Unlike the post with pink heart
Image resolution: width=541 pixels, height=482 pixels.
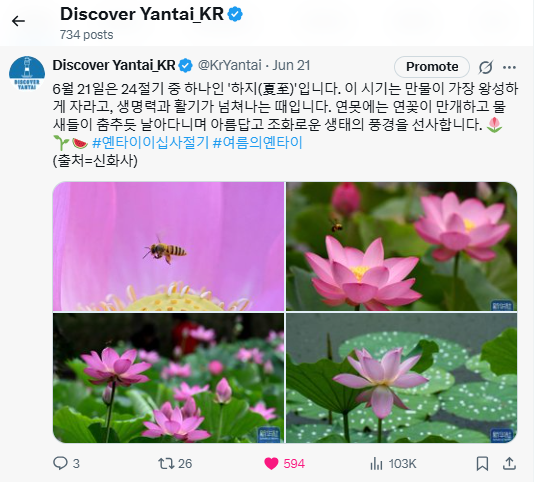tap(271, 463)
